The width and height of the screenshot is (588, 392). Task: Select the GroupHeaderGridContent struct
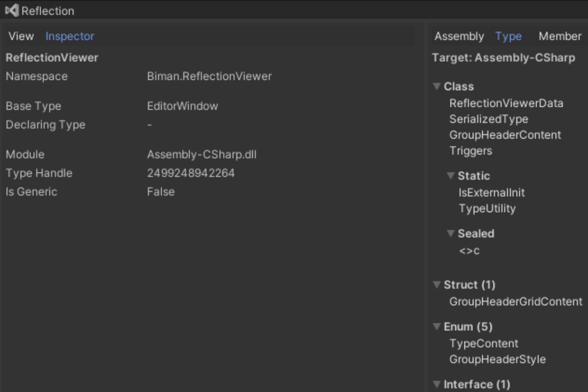point(515,302)
